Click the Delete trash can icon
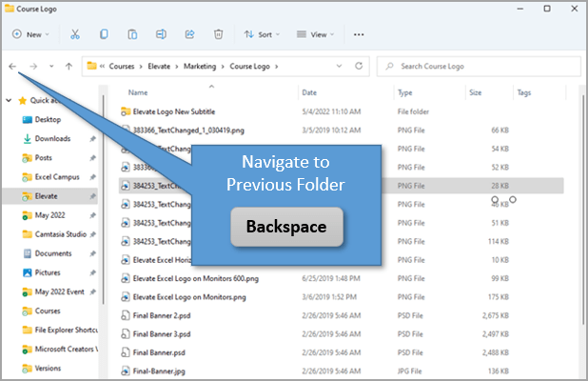The height and width of the screenshot is (381, 588). (218, 34)
